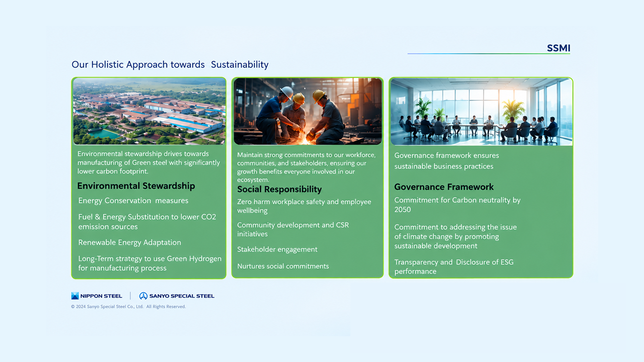Click the 'NIPPON STEEL' wordmark text
The width and height of the screenshot is (644, 362).
[101, 296]
